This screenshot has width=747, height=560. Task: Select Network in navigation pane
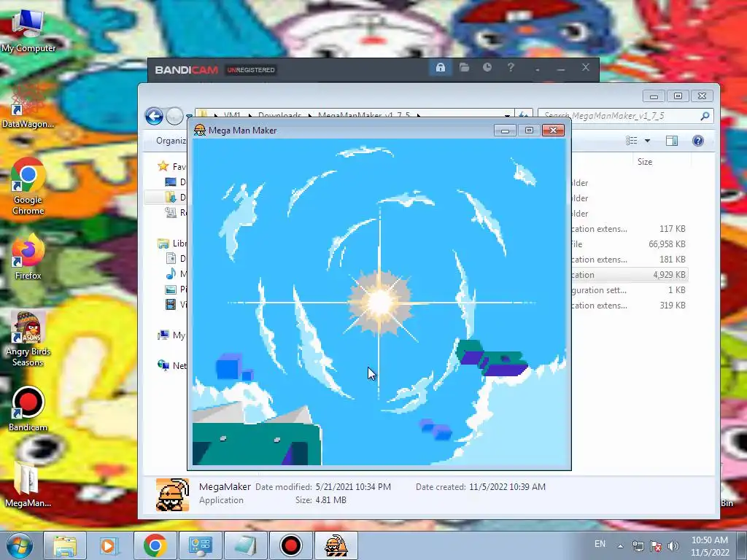click(172, 366)
